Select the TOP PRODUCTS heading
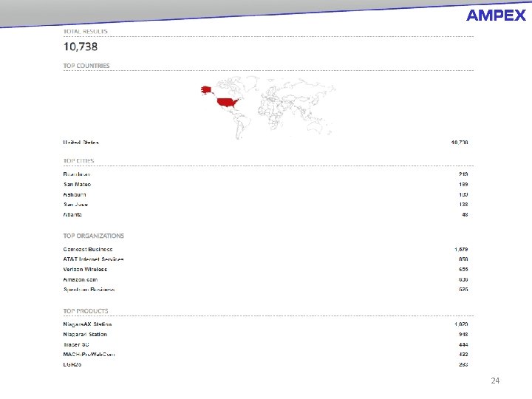Viewport: 532px width, 399px height. tap(86, 311)
